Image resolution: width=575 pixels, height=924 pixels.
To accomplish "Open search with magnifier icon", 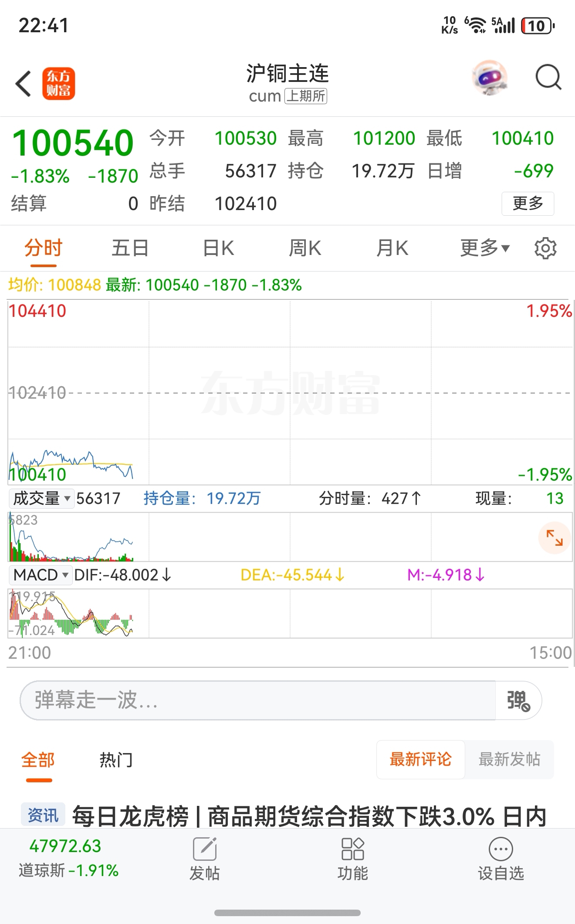I will [548, 78].
